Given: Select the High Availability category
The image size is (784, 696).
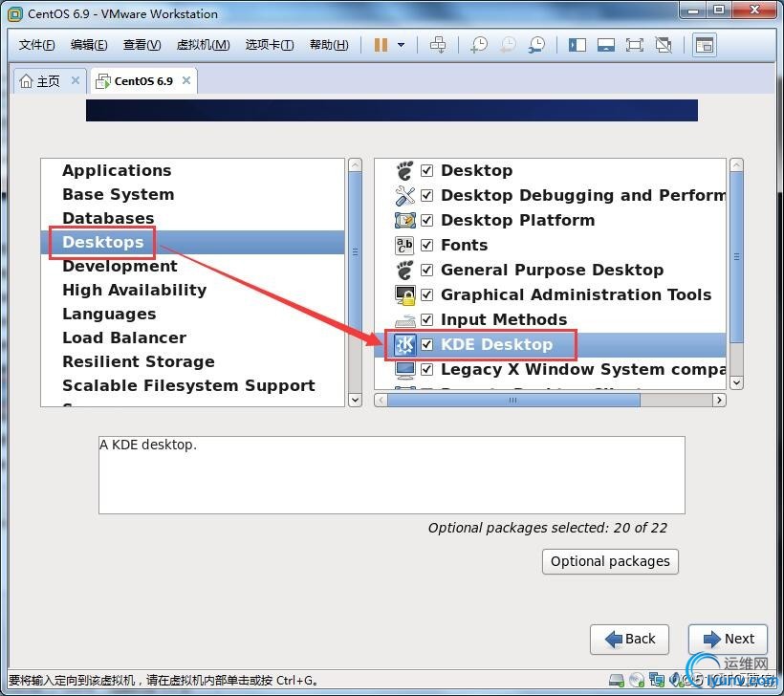Looking at the screenshot, I should pyautogui.click(x=192, y=290).
